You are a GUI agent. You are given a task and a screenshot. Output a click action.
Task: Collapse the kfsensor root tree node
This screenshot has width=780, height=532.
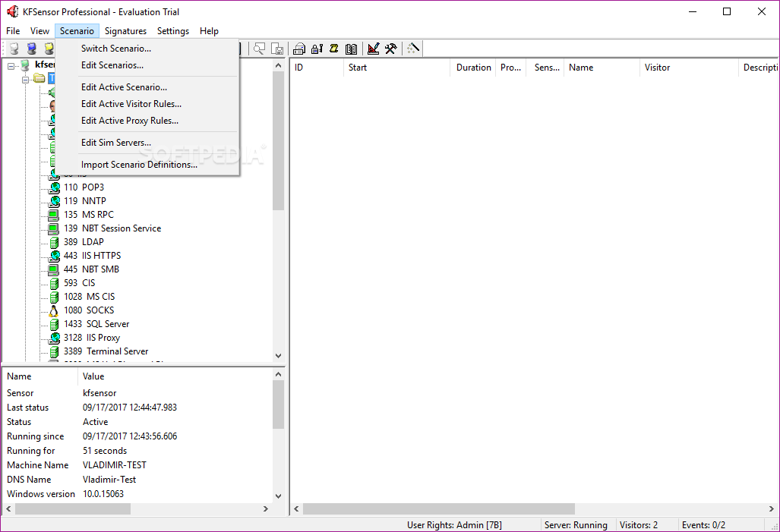11,65
